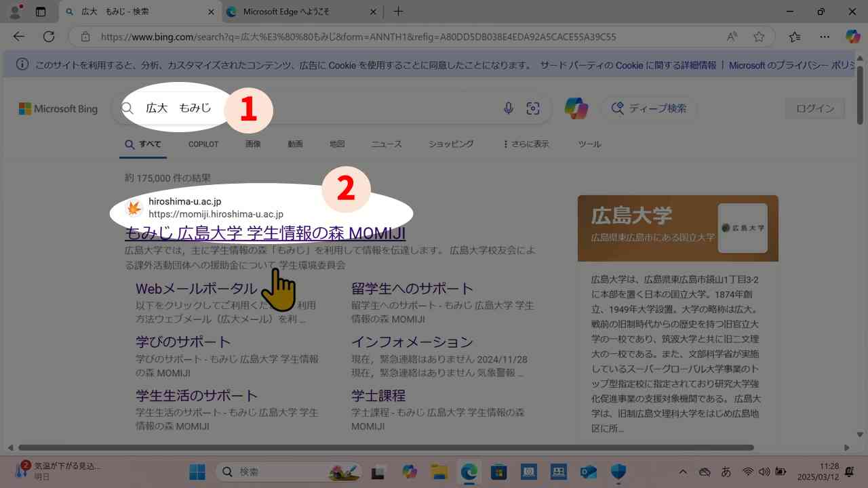Viewport: 868px width, 488px height.
Task: Click the ディープ検索 button
Action: click(x=649, y=108)
